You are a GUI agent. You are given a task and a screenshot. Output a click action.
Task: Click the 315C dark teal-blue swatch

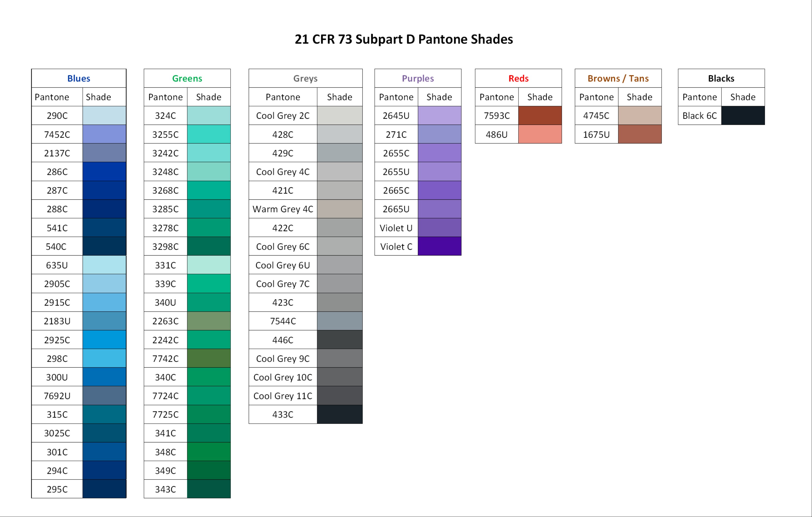point(104,414)
